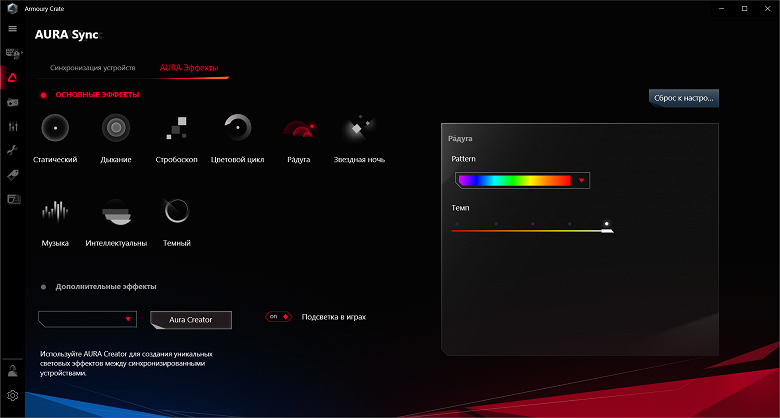Image resolution: width=780 pixels, height=418 pixels.
Task: Open Scenario Profiles sliders icon in sidebar
Action: pos(13,126)
